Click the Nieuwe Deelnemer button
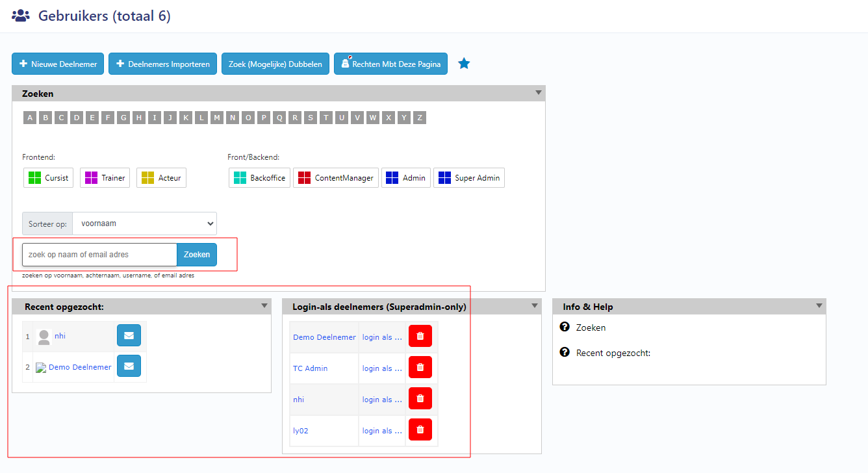This screenshot has height=473, width=868. 58,64
